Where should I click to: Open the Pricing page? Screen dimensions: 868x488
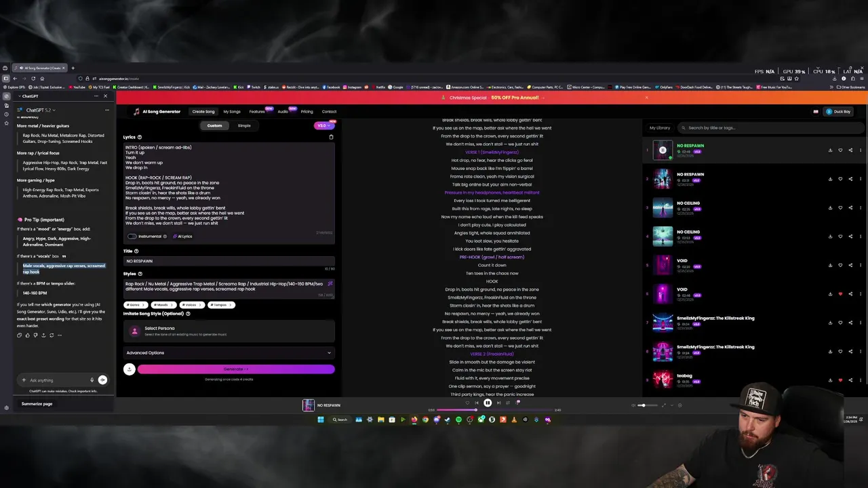[x=307, y=111]
